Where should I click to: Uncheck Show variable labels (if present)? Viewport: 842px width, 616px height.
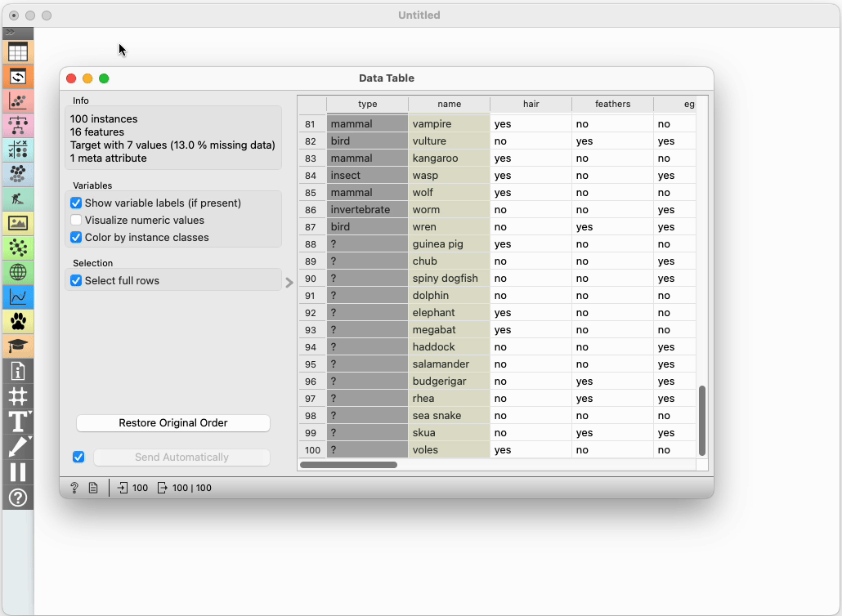[x=76, y=203]
